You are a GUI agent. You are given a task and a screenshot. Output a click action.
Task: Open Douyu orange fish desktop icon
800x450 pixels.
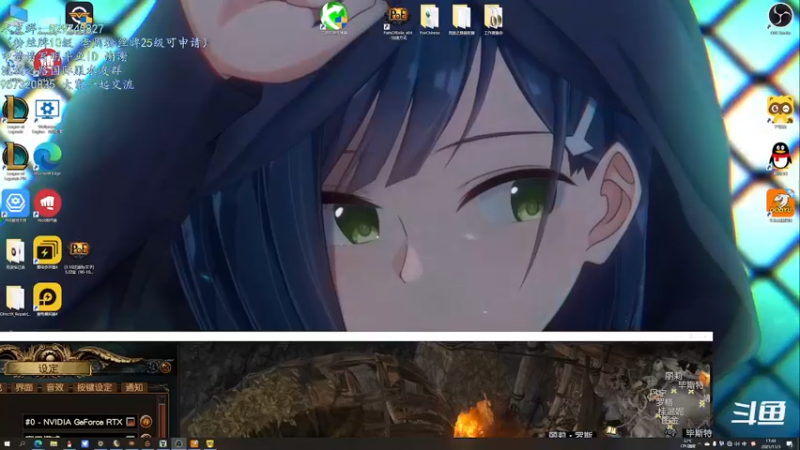[780, 205]
